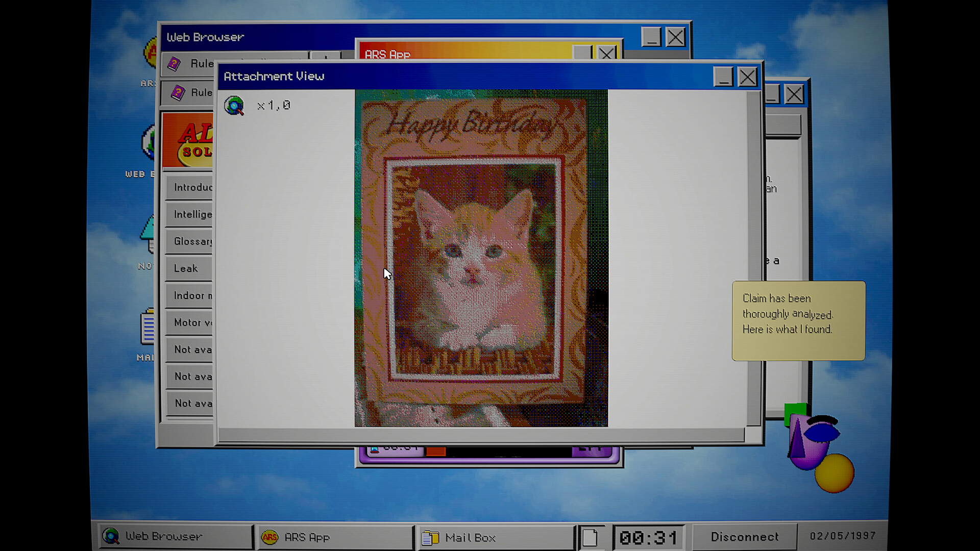Click the horizontal scrollbar in Attachment View
The image size is (980, 551).
click(x=481, y=435)
